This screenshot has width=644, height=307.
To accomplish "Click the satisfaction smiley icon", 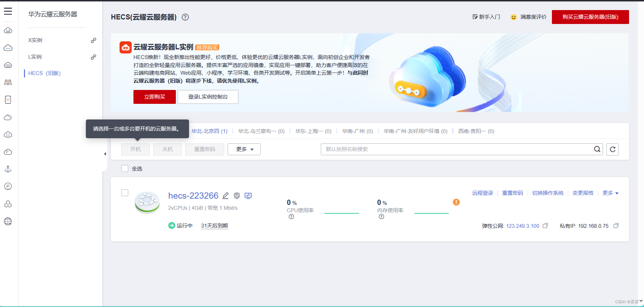I will click(513, 17).
